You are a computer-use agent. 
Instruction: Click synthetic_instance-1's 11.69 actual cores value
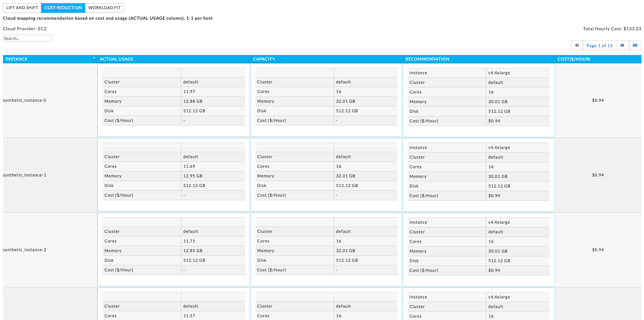pos(189,166)
